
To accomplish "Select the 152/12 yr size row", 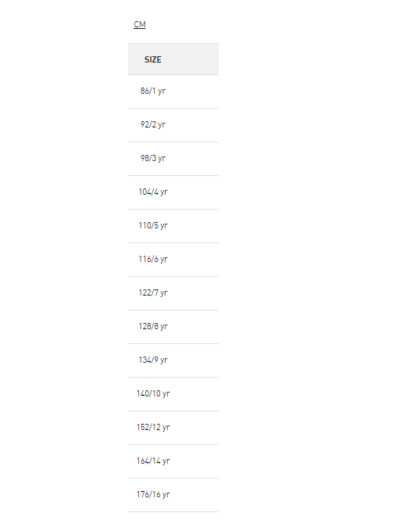I will [173, 427].
